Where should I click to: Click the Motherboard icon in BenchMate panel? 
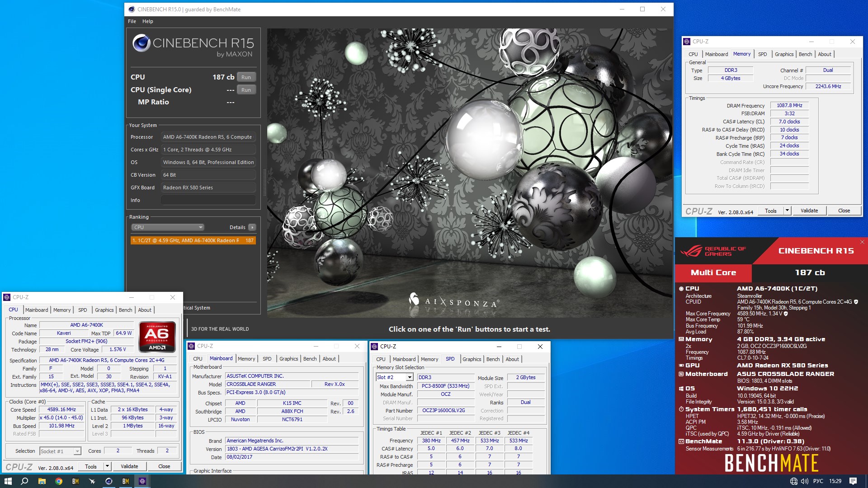pos(681,374)
